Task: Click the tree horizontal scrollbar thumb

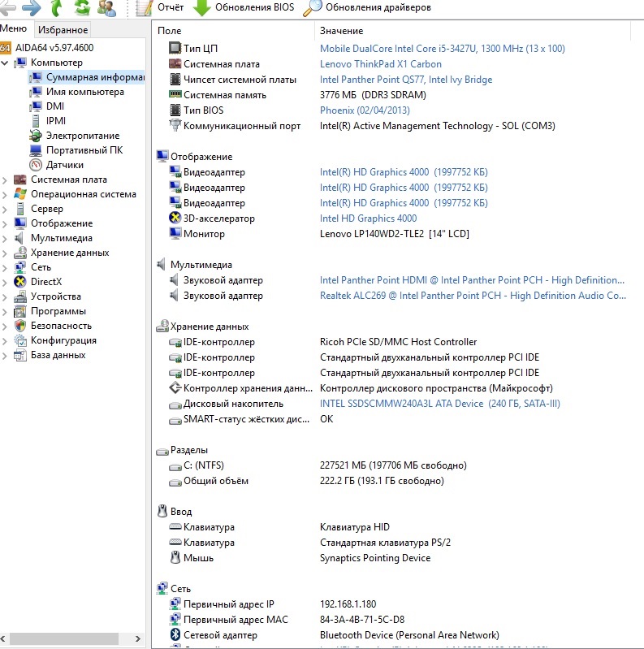Action: point(63,638)
